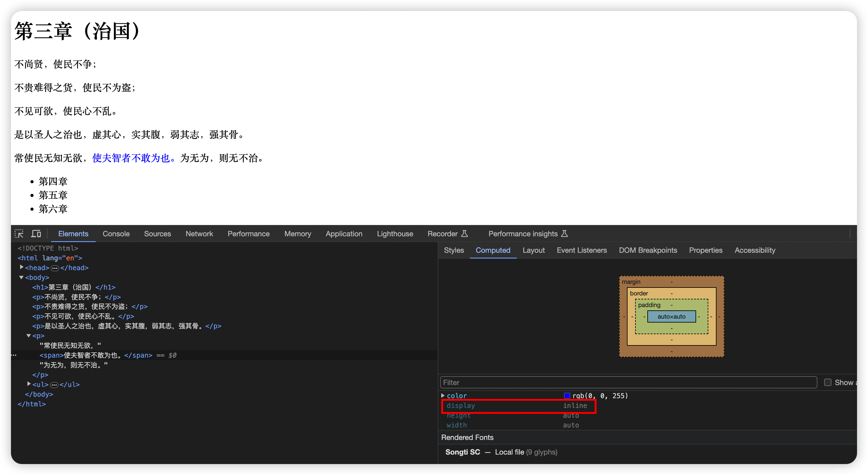The image size is (868, 475).
Task: Click the closing </html> tag row
Action: [x=32, y=404]
